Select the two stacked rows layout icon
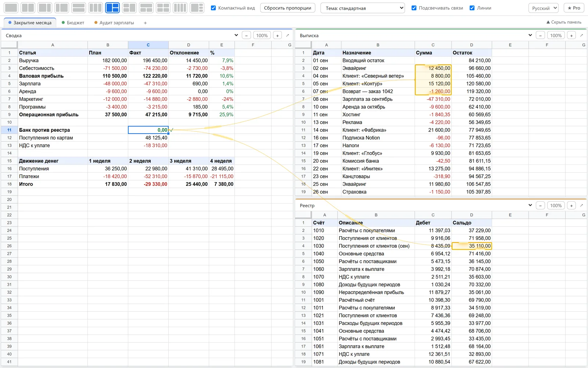The height and width of the screenshot is (368, 588). tap(79, 8)
